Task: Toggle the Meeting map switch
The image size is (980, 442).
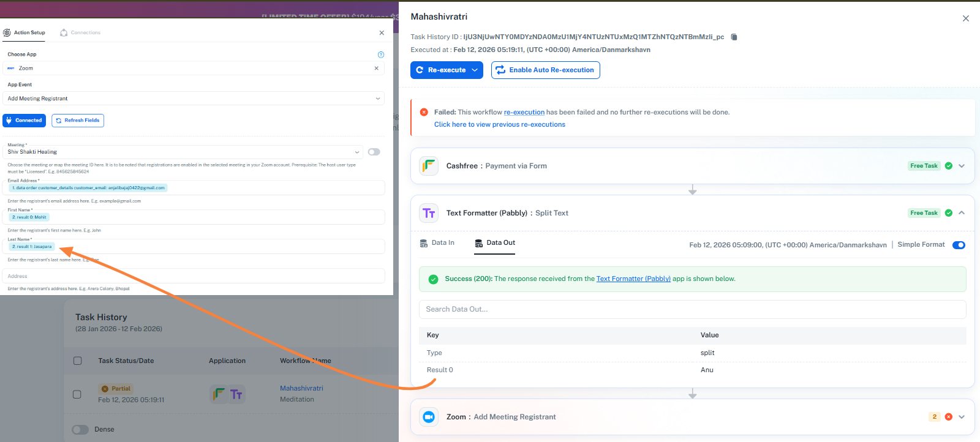Action: 374,152
